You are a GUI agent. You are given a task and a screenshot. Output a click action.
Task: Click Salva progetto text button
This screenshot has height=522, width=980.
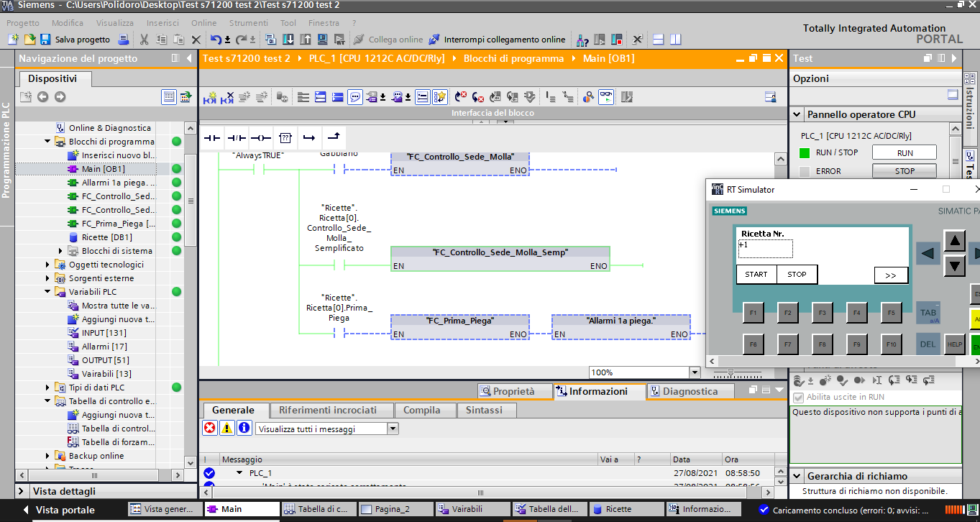(83, 40)
